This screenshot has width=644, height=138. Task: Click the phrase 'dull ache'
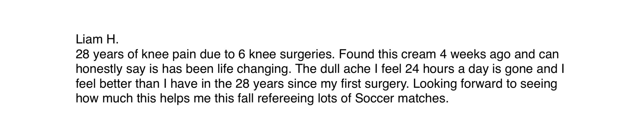(x=343, y=69)
